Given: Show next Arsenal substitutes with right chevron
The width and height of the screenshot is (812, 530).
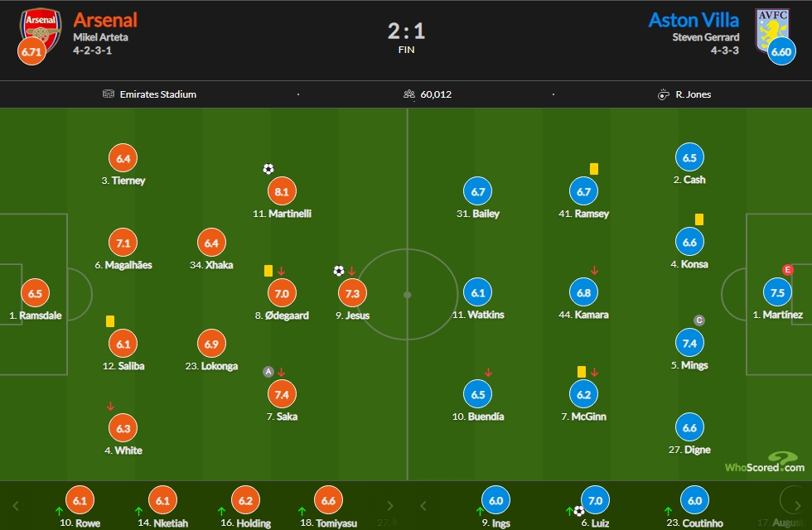Looking at the screenshot, I should [390, 506].
